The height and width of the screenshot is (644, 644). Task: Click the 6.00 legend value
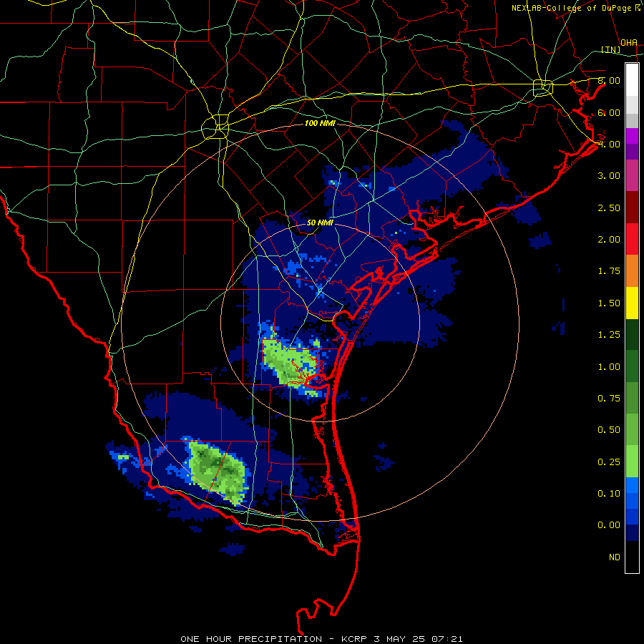pyautogui.click(x=609, y=112)
